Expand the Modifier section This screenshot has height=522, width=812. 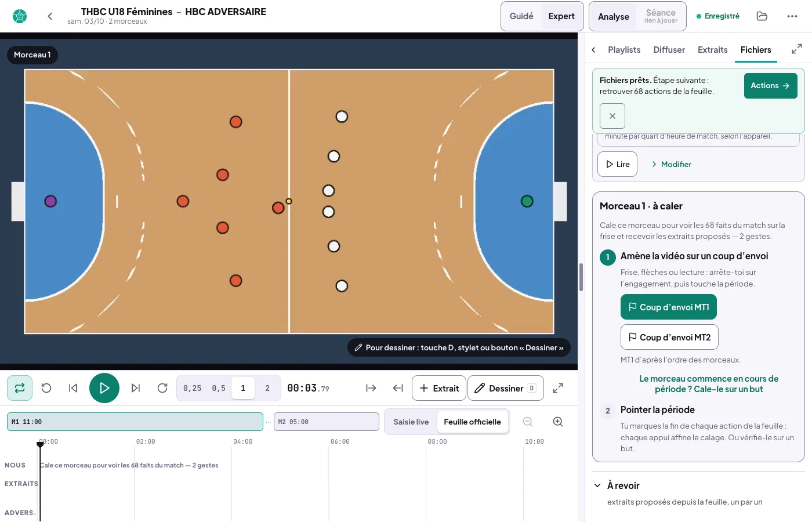[x=671, y=164]
